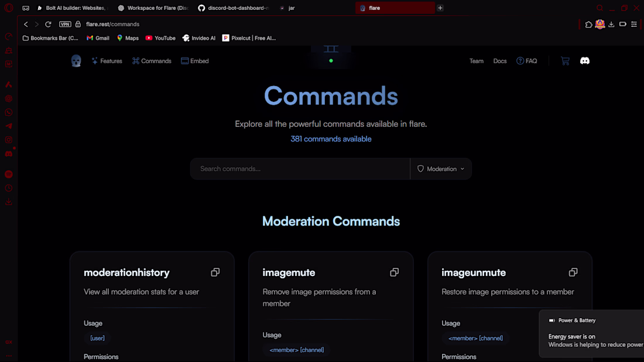
Task: Copy the imagemute command
Action: (x=394, y=273)
